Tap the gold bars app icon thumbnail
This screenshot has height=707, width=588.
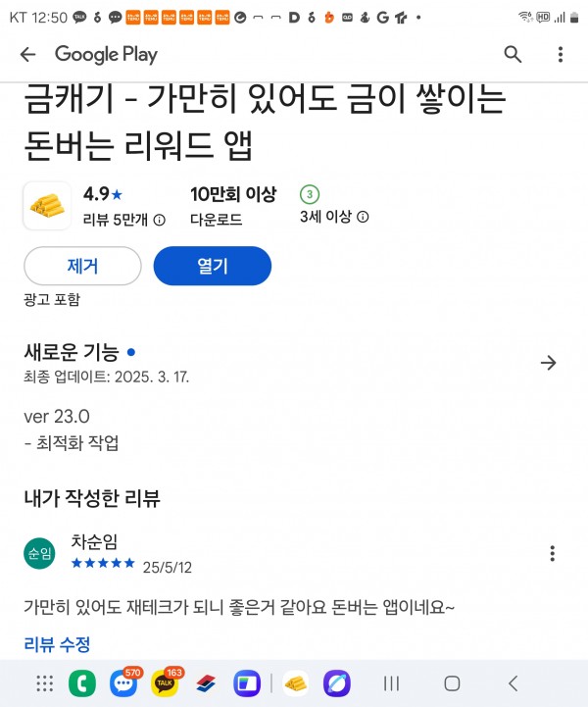point(47,206)
